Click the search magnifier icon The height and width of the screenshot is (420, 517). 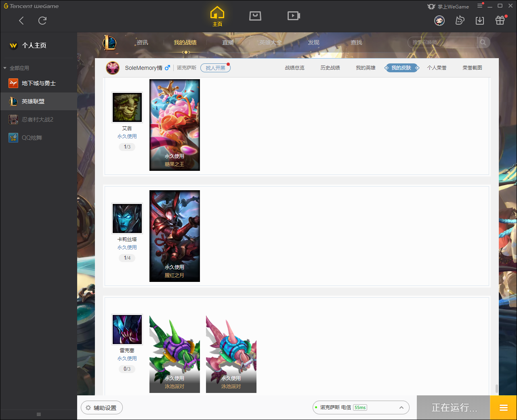coord(483,42)
